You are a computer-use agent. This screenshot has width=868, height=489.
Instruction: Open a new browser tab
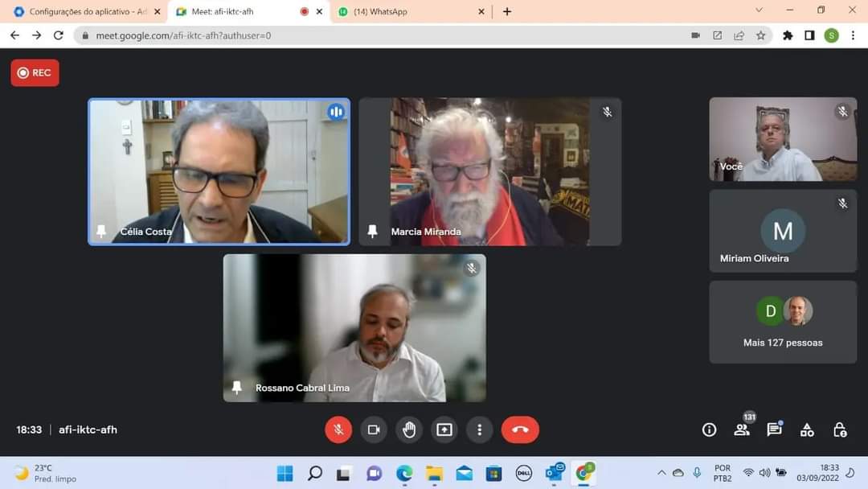coord(507,11)
